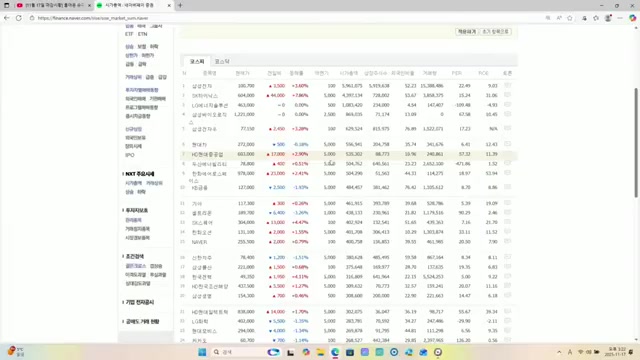
Task: Open the discussion icon for 삼성생명 row
Action: tap(507, 295)
